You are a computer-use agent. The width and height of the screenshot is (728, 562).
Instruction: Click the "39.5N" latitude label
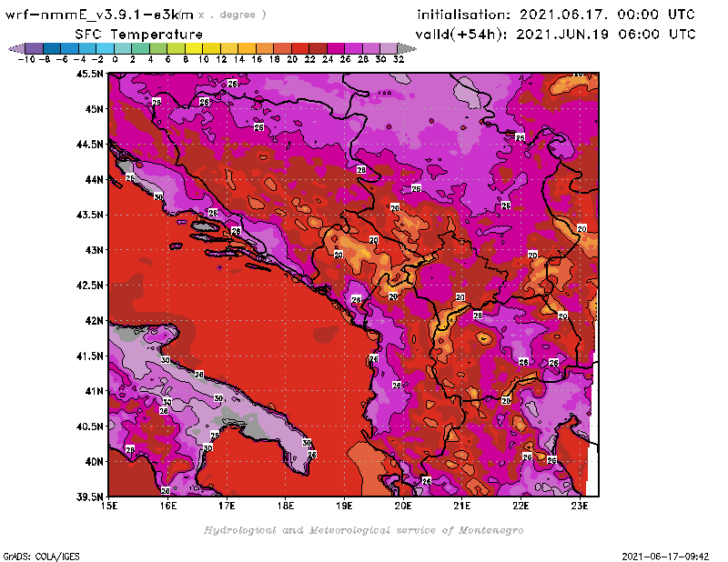click(x=89, y=497)
